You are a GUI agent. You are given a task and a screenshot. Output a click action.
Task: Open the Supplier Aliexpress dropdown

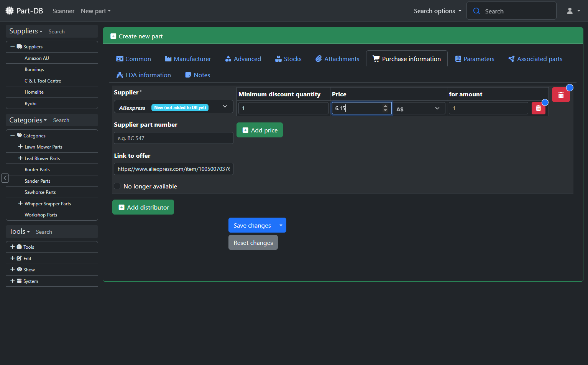[174, 107]
